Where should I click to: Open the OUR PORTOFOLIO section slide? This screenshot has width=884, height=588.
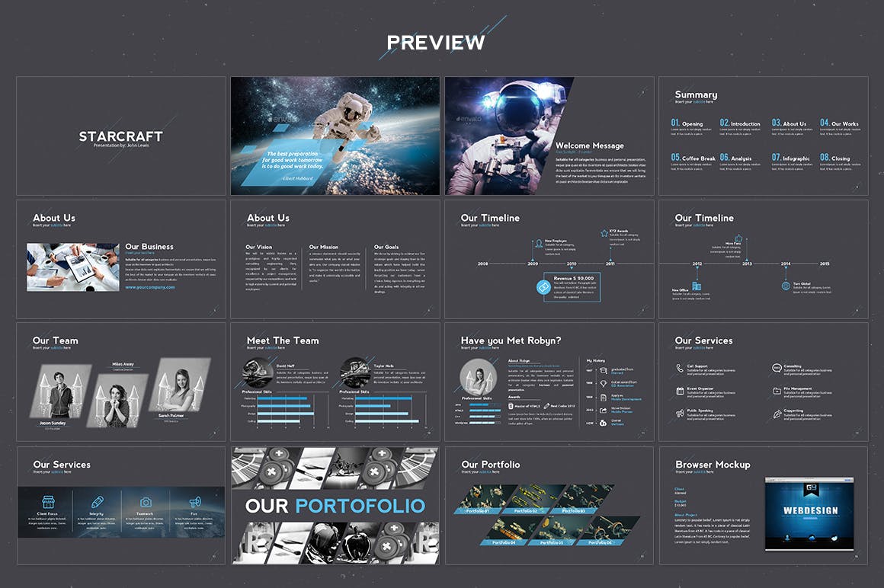coord(335,506)
